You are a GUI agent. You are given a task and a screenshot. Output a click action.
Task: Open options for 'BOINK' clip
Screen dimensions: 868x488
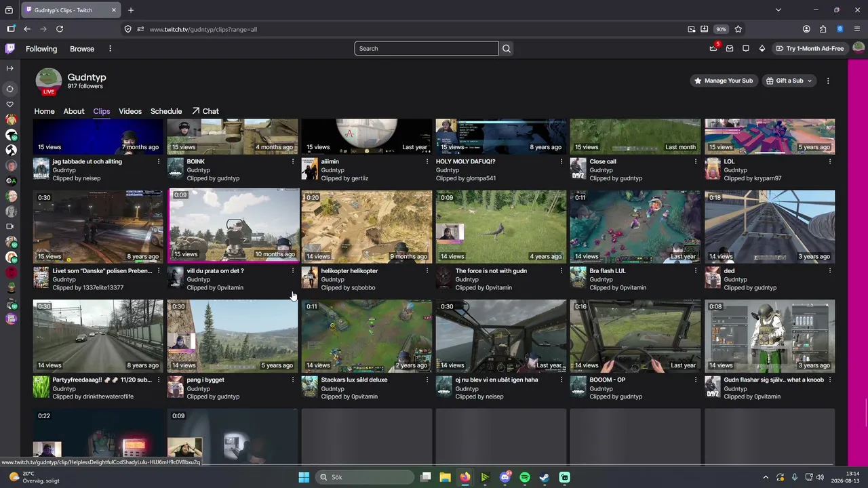[293, 161]
